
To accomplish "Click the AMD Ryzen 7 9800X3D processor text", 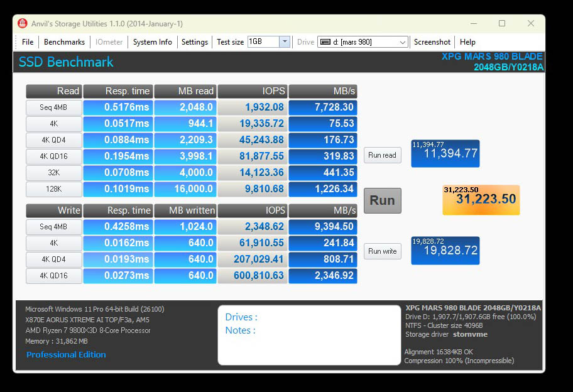I will click(x=88, y=330).
